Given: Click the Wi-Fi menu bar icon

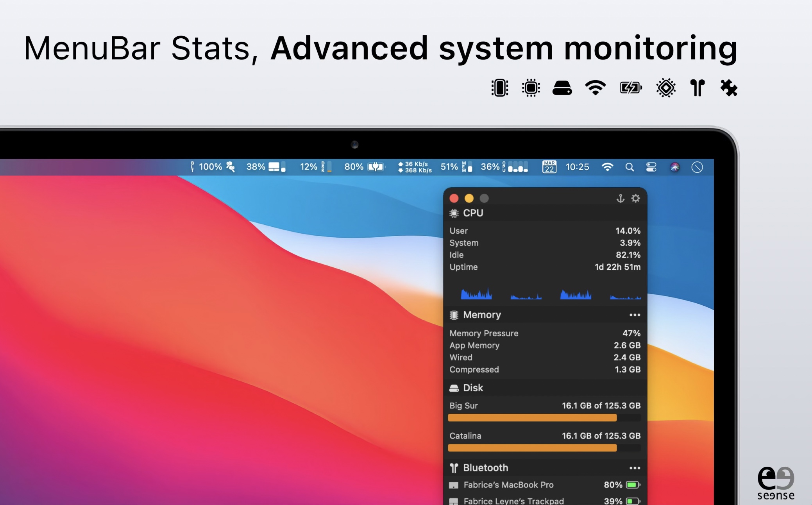Looking at the screenshot, I should [607, 167].
